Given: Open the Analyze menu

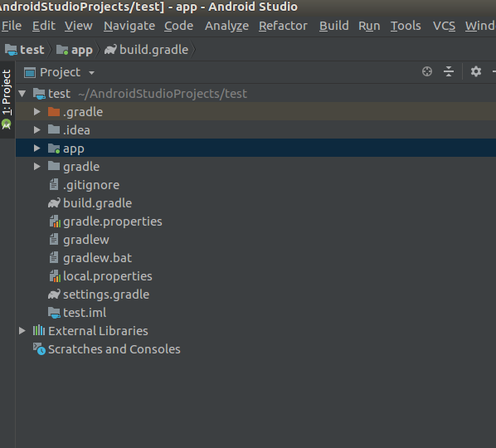Looking at the screenshot, I should click(226, 26).
